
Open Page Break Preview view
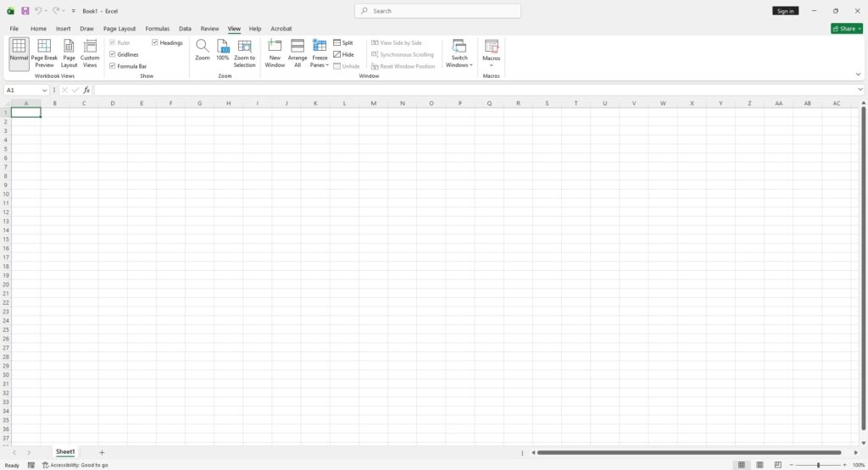click(44, 53)
